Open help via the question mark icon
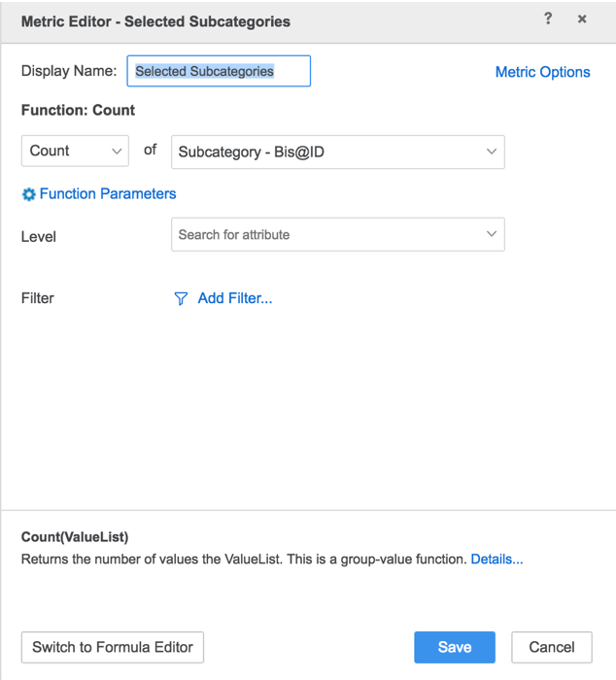This screenshot has width=616, height=680. point(548,18)
